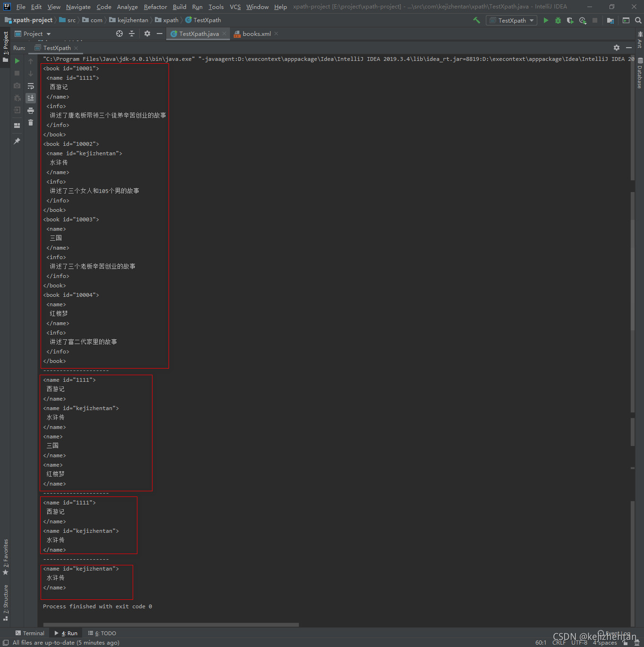Click the UTF-8 encoding selector
Image resolution: width=644 pixels, height=647 pixels.
click(579, 643)
